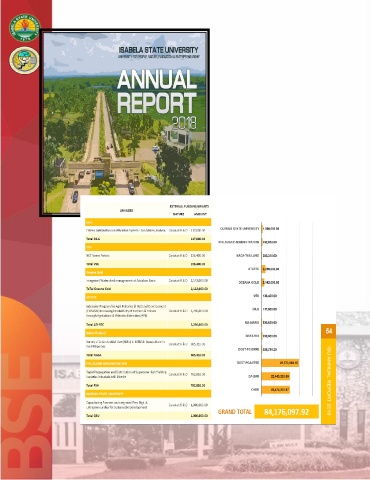Screen dimensions: 370x480
Task: Click the Isabela State University seal logo
Action: click(x=24, y=28)
